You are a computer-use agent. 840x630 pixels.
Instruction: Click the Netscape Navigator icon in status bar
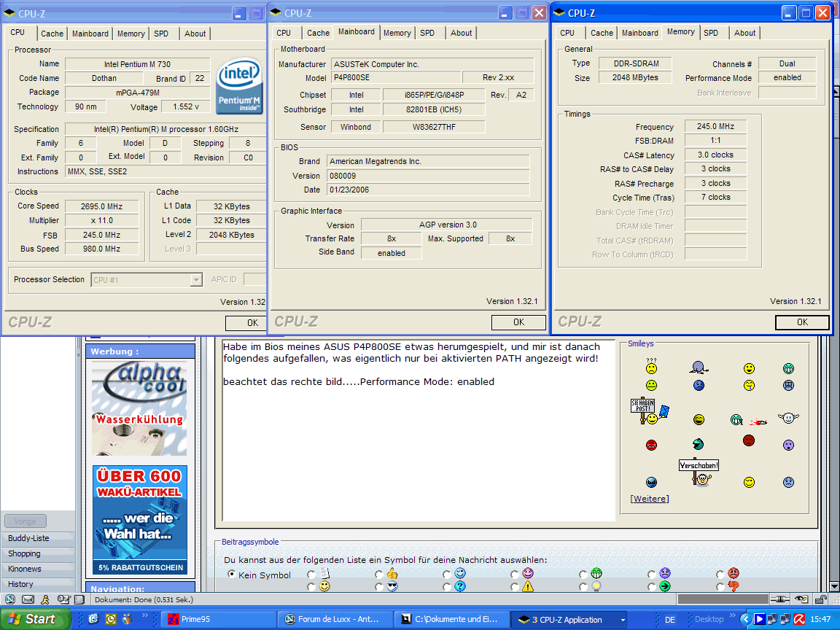(x=9, y=599)
